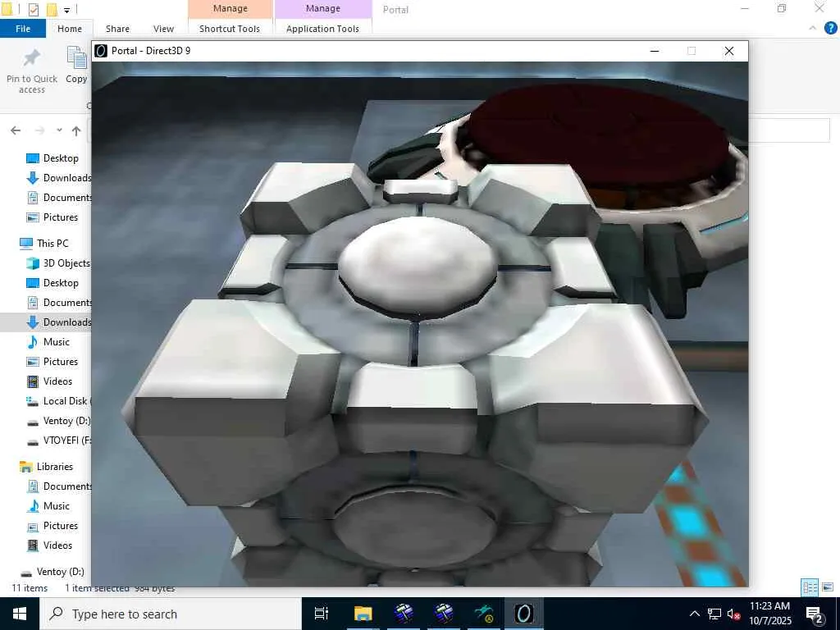This screenshot has width=840, height=630.
Task: Click the runner taskbar app icon
Action: 484,614
